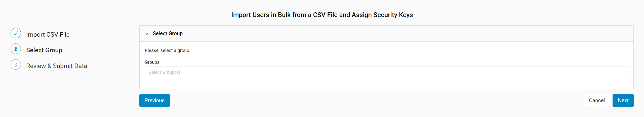Click the Select Group panel header title
The height and width of the screenshot is (117, 644).
[168, 33]
